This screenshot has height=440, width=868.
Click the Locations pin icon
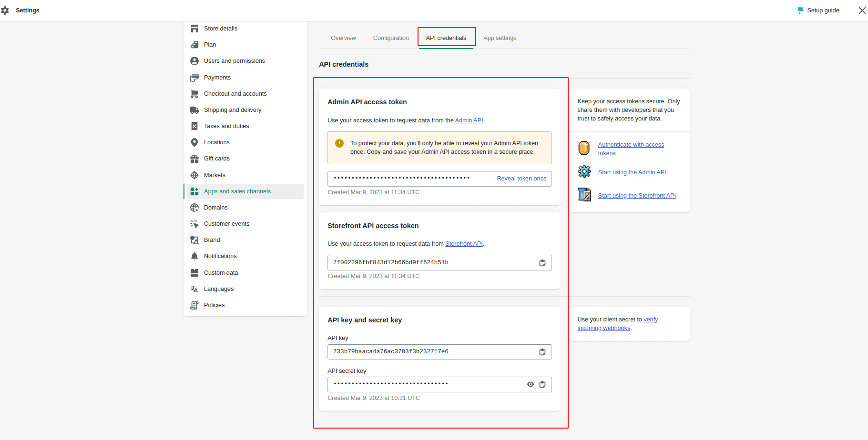(194, 142)
